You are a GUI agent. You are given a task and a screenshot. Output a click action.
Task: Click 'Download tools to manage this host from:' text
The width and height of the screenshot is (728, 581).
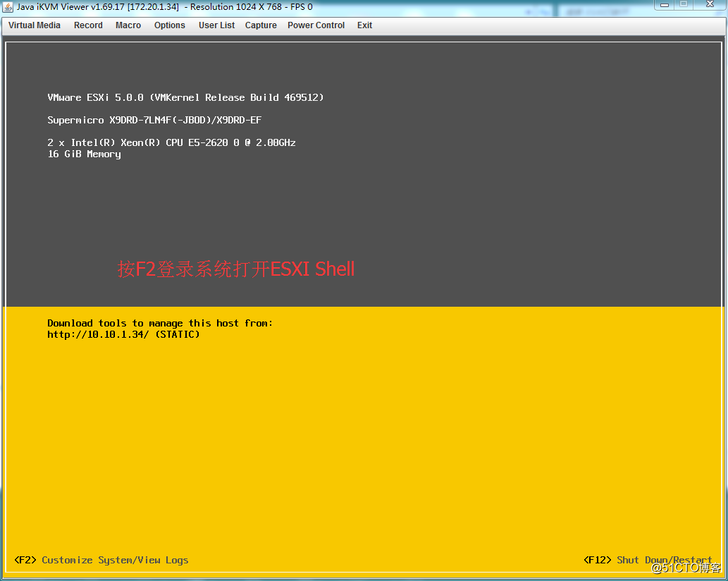pyautogui.click(x=160, y=323)
